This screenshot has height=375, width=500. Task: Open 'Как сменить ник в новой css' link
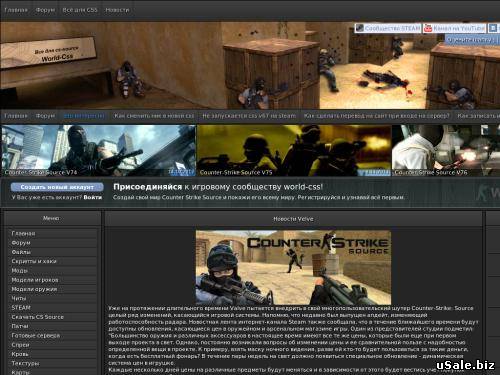click(x=154, y=116)
